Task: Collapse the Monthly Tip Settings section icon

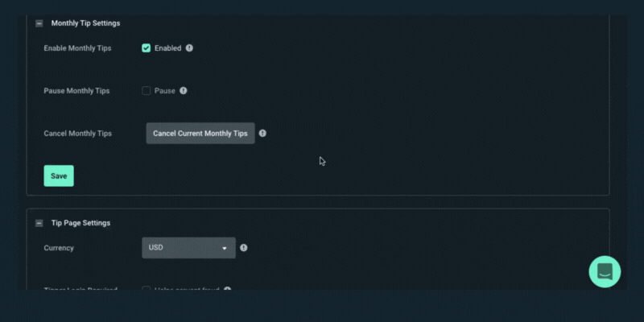Action: (x=39, y=23)
